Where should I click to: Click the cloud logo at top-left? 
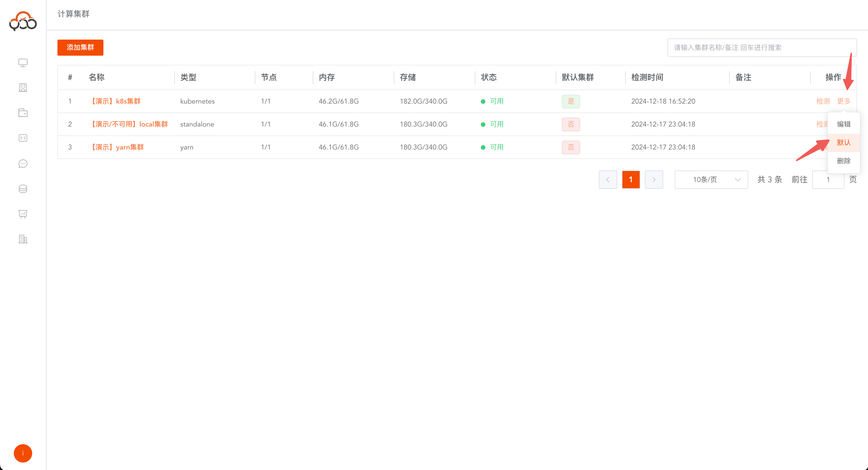[x=23, y=21]
